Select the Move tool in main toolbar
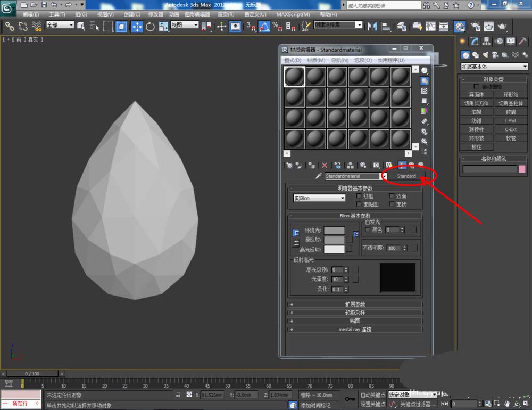 click(137, 27)
